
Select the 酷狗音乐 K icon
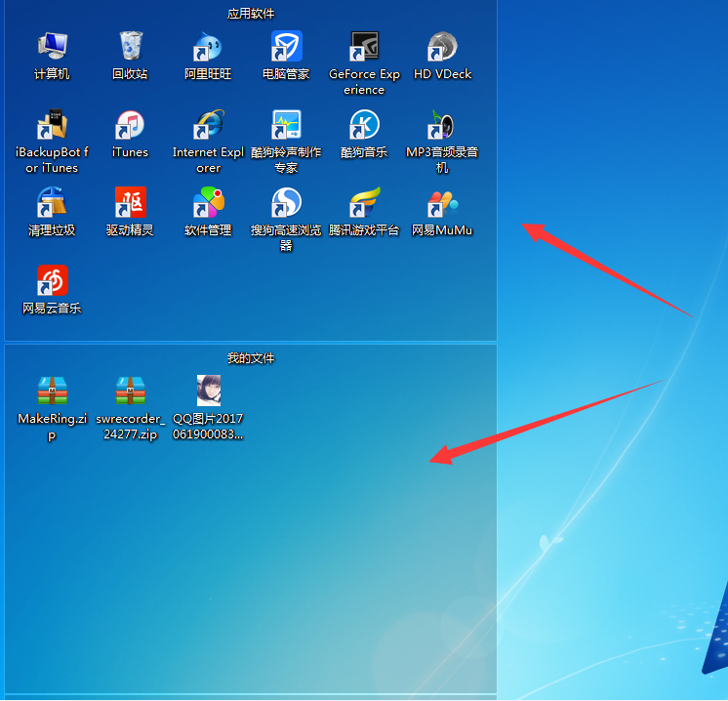pyautogui.click(x=364, y=125)
